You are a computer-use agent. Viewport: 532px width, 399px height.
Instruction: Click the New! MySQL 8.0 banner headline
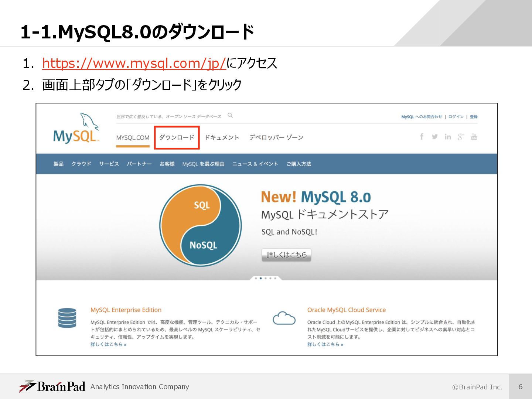(x=316, y=197)
